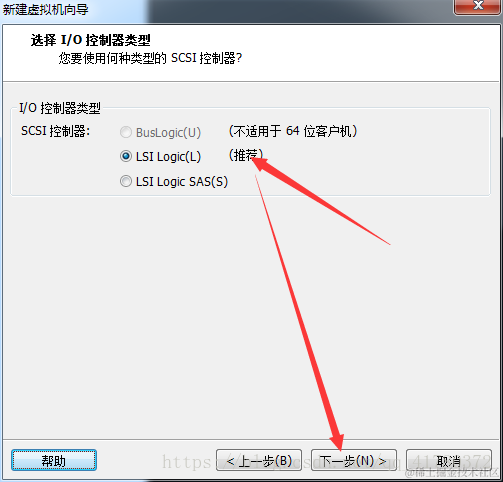Viewport: 503px width, 482px height.
Task: Click the https csdn watermark URL text
Action: [327, 462]
